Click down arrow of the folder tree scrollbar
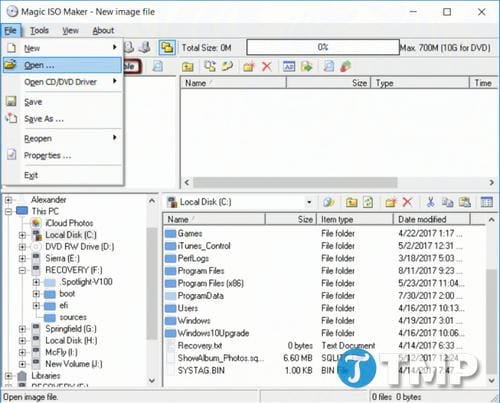This screenshot has width=500, height=403. [x=152, y=380]
